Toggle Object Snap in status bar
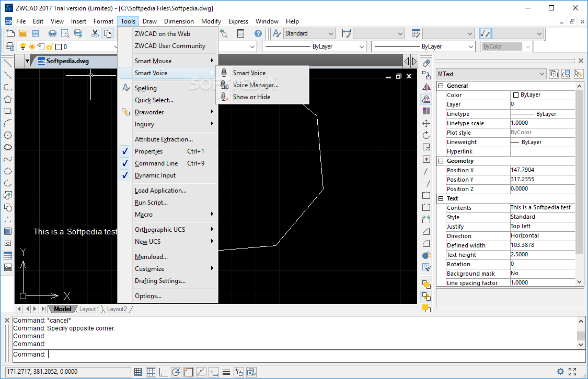This screenshot has width=588, height=379. (x=188, y=372)
